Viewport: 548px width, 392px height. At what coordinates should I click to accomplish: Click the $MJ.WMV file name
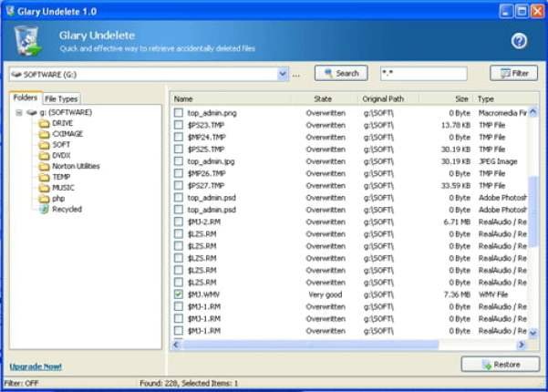click(x=203, y=294)
